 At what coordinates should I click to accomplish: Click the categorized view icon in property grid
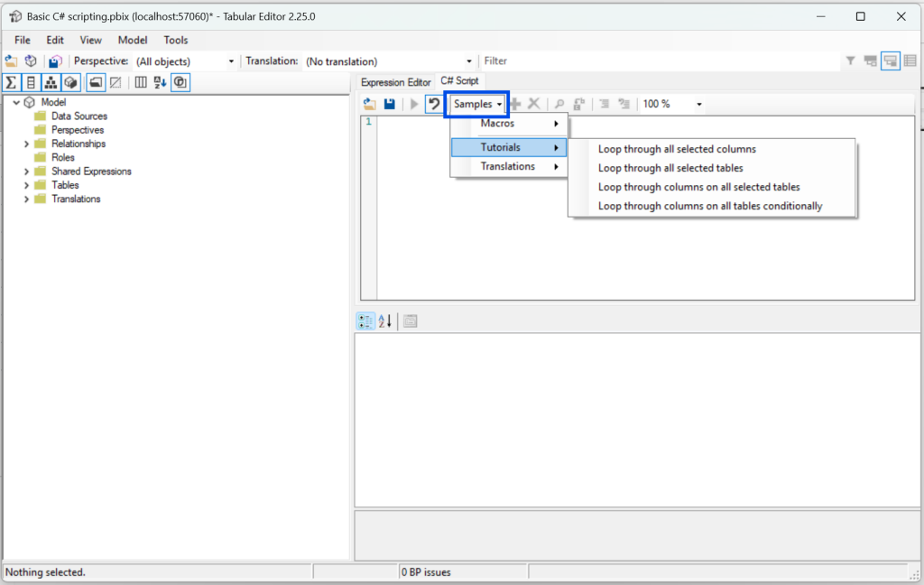coord(366,321)
